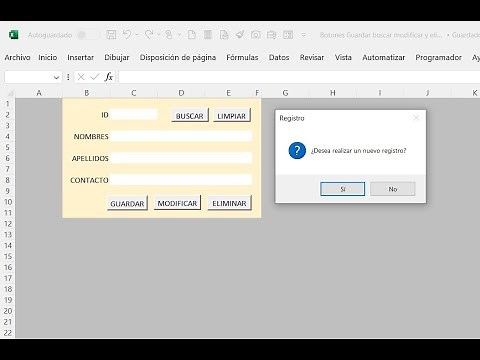480x360 pixels.
Task: Click the Undo arrow icon
Action: click(x=127, y=34)
